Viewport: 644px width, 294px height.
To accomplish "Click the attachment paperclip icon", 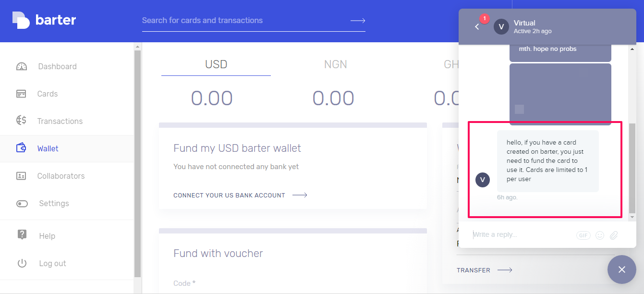I will [x=614, y=235].
